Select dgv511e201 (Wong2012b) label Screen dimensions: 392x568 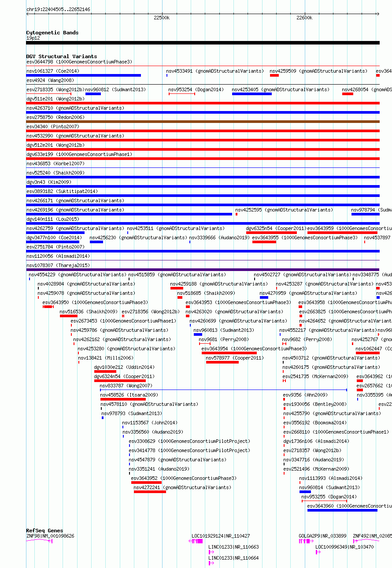[55, 99]
